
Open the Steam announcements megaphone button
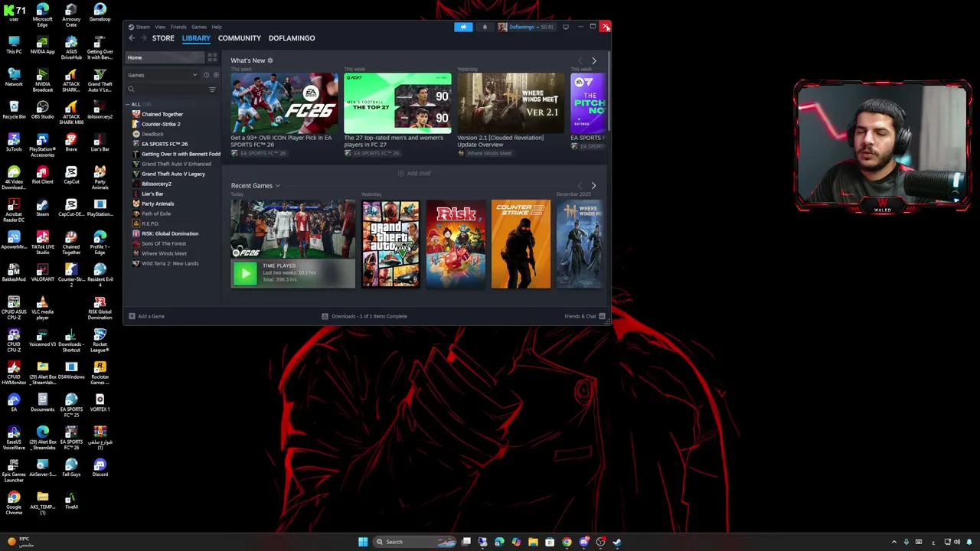tap(463, 27)
